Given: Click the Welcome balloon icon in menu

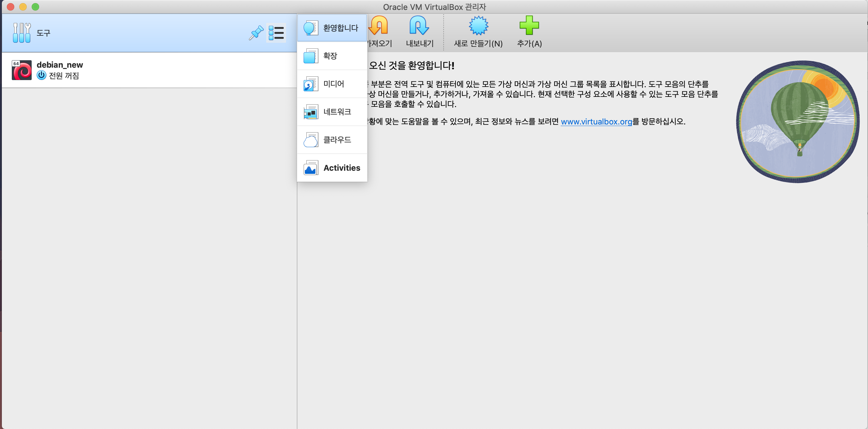Looking at the screenshot, I should (x=310, y=28).
